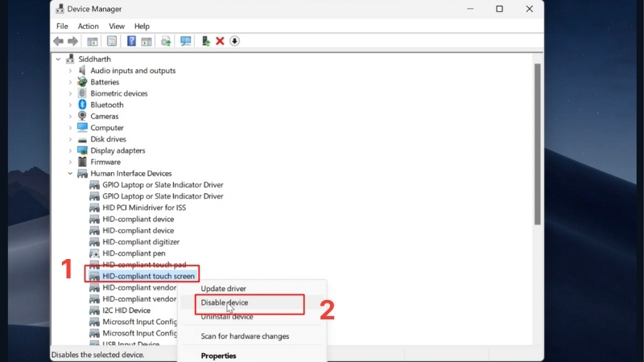Open the View menu

click(x=117, y=27)
